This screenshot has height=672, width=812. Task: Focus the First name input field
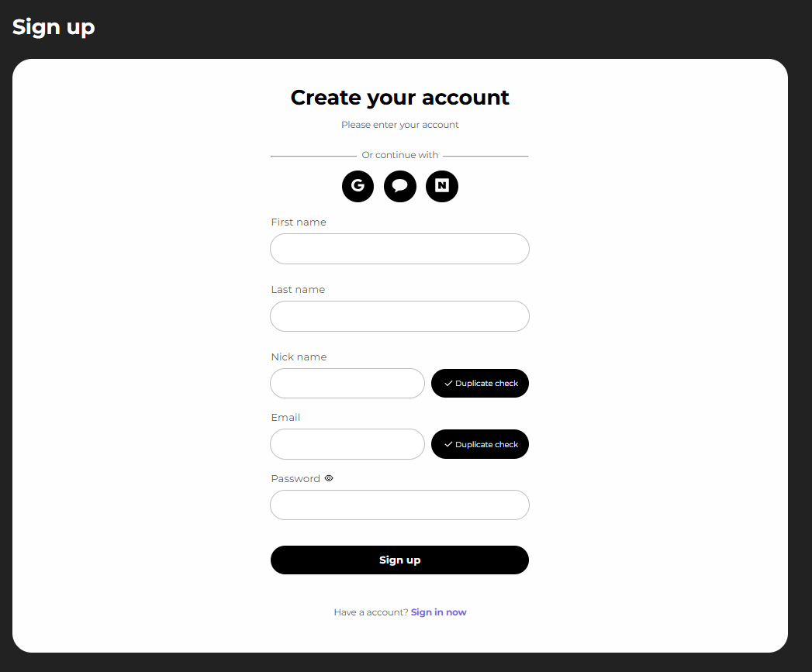pos(399,248)
